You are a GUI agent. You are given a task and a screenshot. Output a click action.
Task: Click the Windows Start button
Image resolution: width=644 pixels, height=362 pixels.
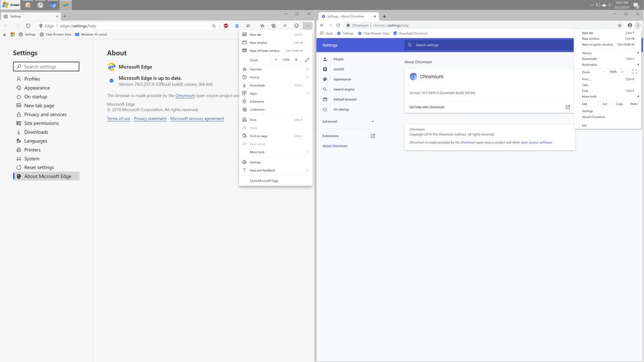(11, 5)
